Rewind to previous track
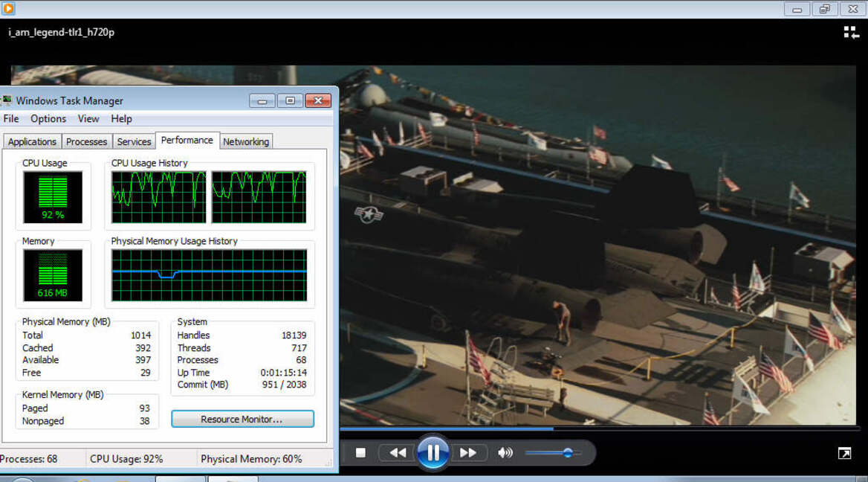The image size is (868, 482). [x=398, y=453]
